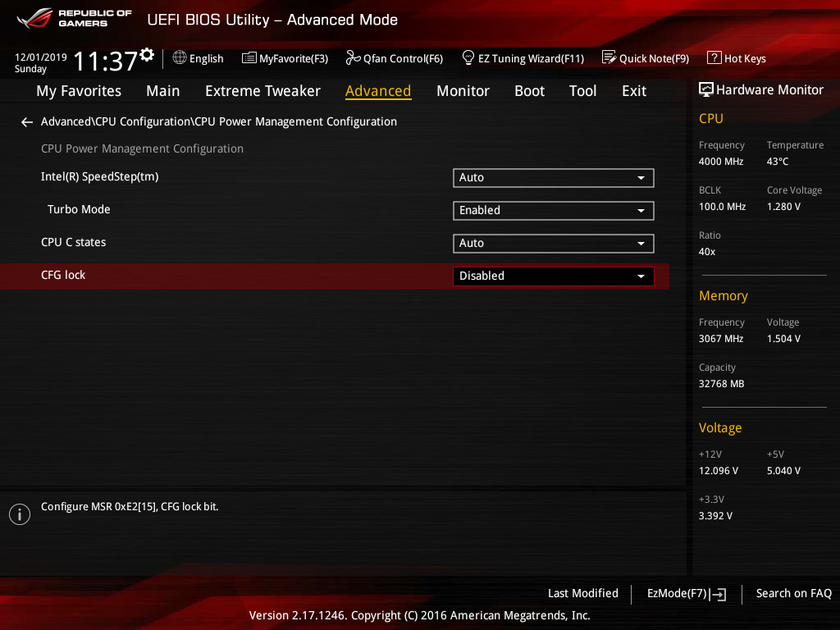The image size is (840, 630).
Task: Switch to Main tab
Action: pyautogui.click(x=163, y=91)
